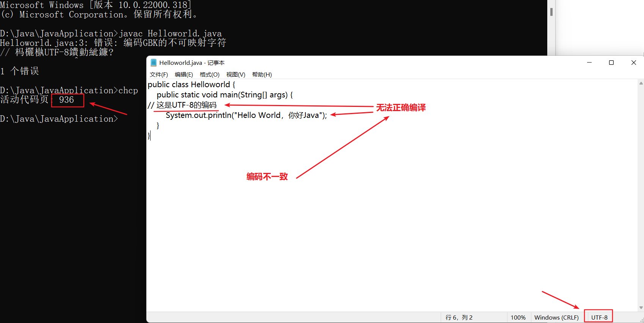This screenshot has height=323, width=644.
Task: Click the Notepad icon in the title bar
Action: [x=154, y=63]
